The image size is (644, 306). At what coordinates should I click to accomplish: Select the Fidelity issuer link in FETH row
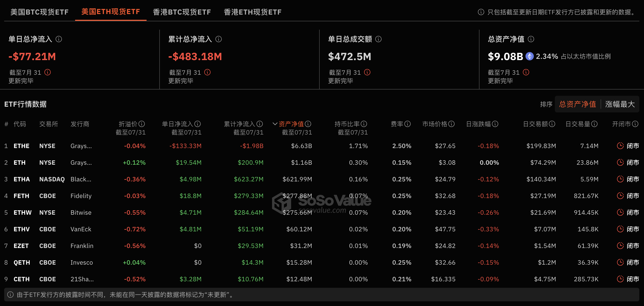(81, 196)
